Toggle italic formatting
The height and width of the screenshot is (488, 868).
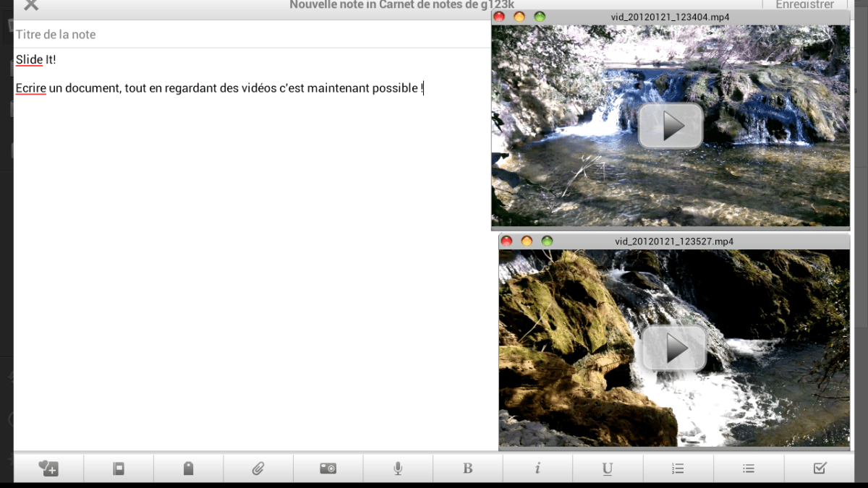(x=537, y=468)
